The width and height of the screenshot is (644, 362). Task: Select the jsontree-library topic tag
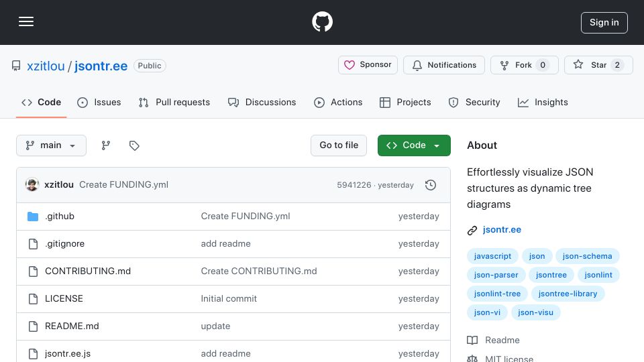[568, 294]
